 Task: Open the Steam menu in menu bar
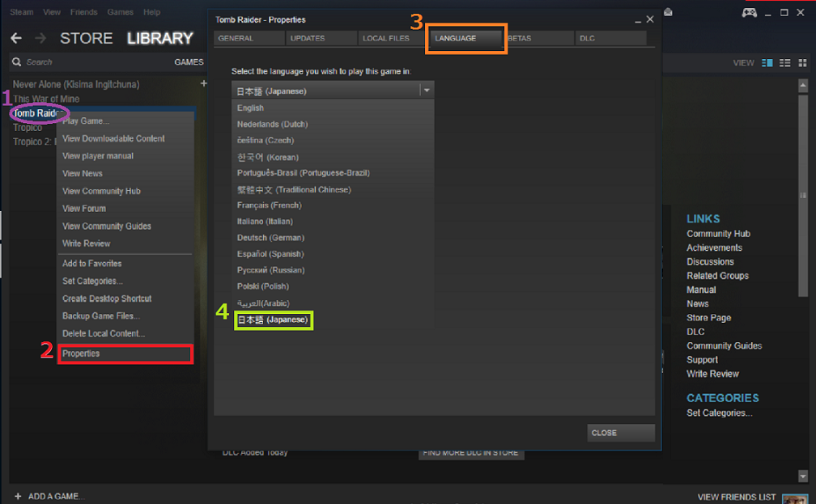click(x=21, y=12)
